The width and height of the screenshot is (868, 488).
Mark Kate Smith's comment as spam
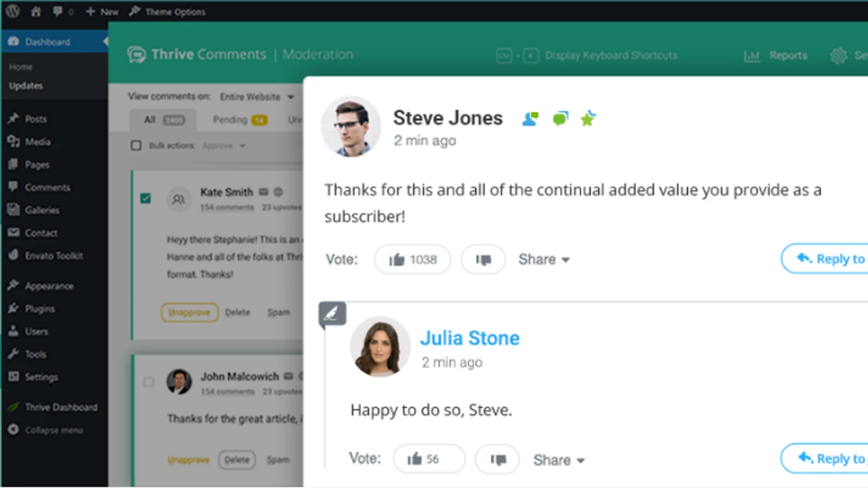pos(278,312)
